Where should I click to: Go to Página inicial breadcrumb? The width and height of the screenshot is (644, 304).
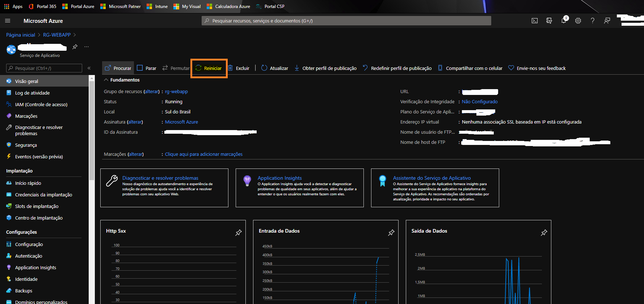point(21,35)
